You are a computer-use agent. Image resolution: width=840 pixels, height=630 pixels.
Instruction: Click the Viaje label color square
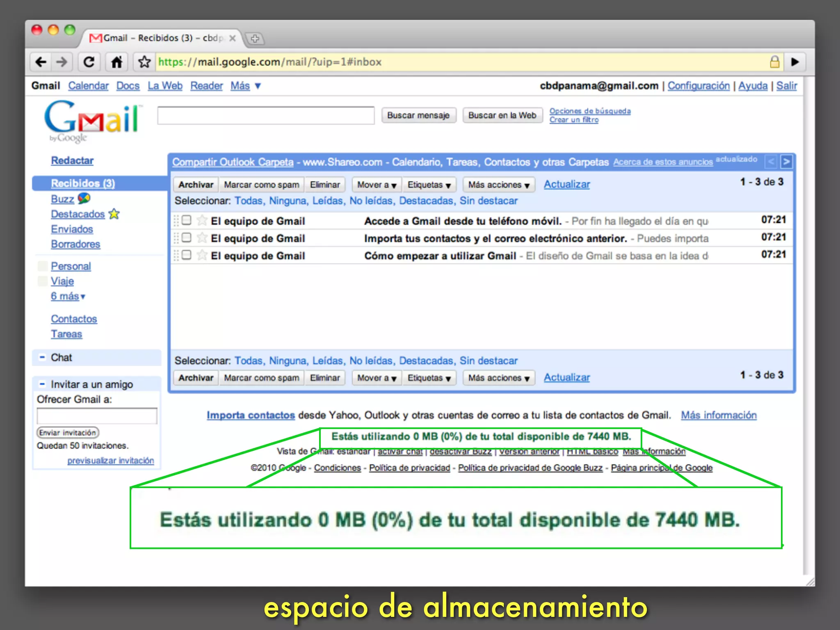click(x=42, y=281)
